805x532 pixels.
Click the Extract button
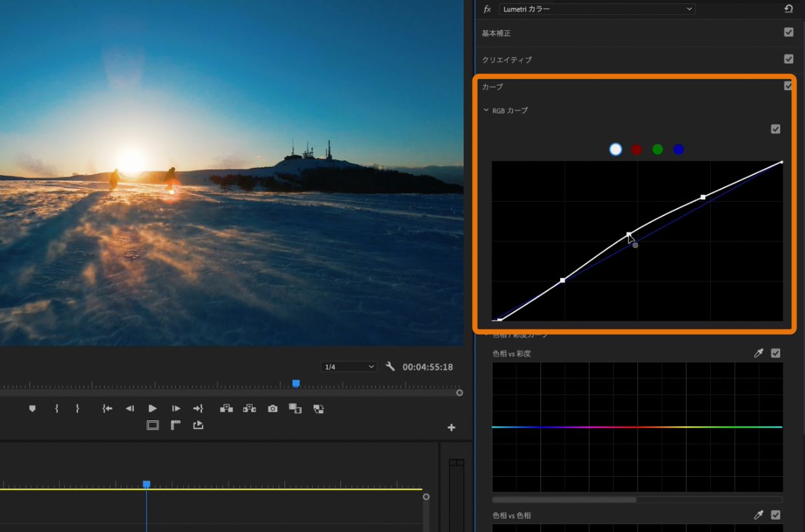coord(249,409)
